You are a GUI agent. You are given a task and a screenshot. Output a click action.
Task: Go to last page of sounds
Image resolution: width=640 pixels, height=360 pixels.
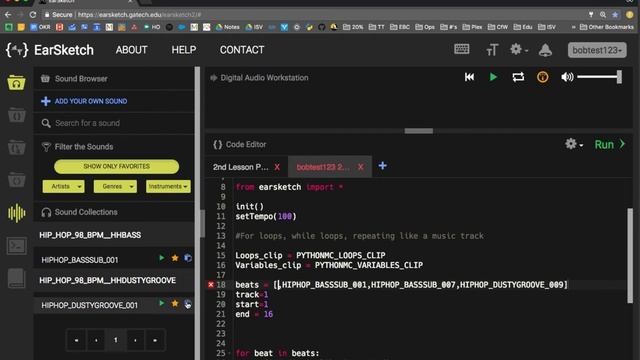(x=155, y=340)
